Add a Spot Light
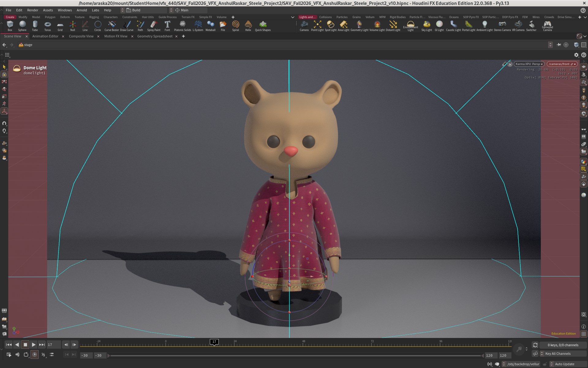This screenshot has height=368, width=588. pos(330,26)
